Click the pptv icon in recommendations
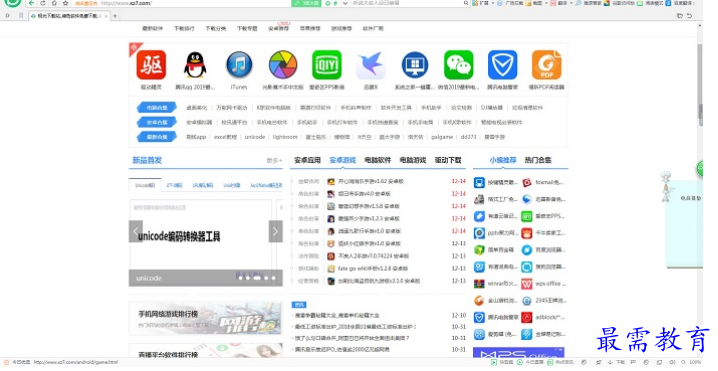The width and height of the screenshot is (718, 371). (479, 233)
